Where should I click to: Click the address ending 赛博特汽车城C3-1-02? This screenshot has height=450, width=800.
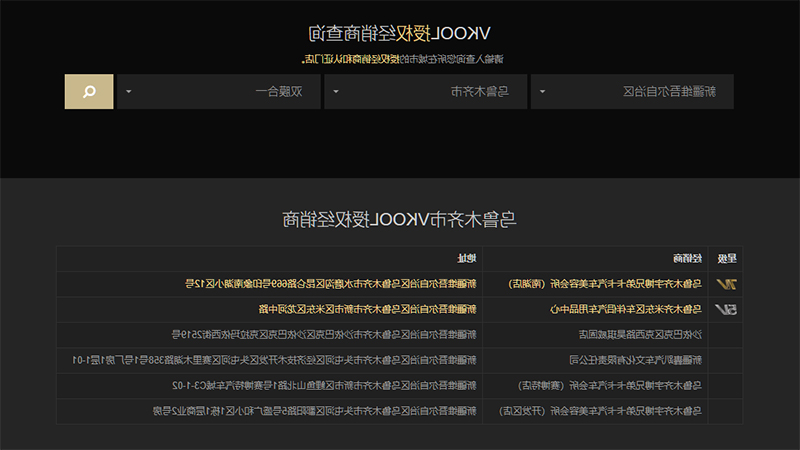tap(324, 386)
